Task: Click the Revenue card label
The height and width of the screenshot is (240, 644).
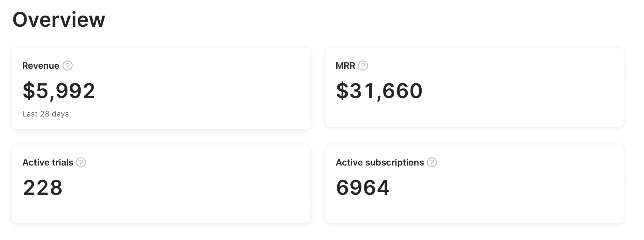Action: coord(41,66)
